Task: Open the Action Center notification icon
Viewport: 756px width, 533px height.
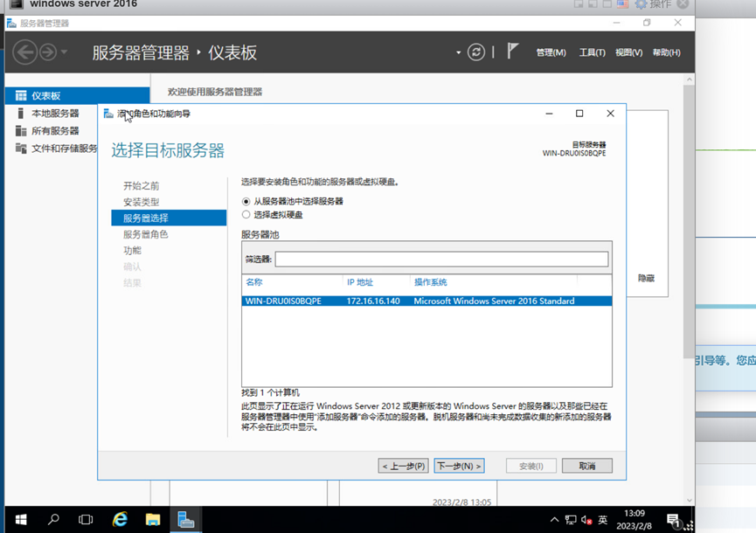Action: click(x=673, y=520)
